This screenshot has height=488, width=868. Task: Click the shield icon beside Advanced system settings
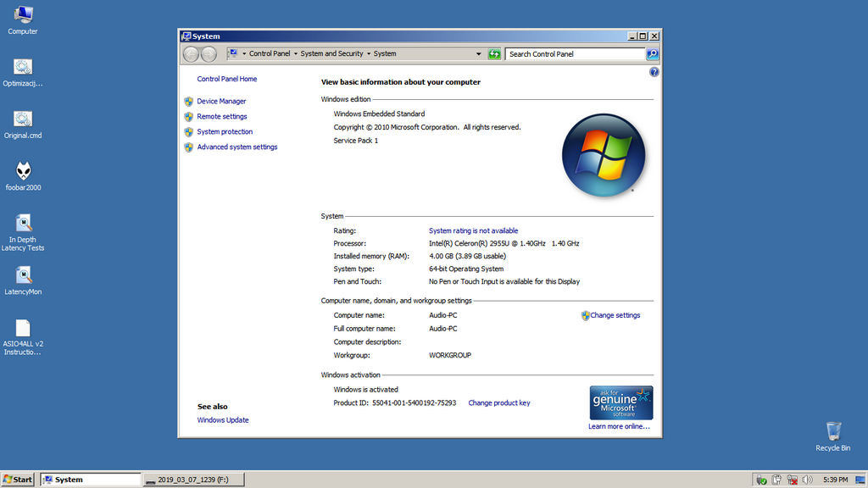[189, 147]
